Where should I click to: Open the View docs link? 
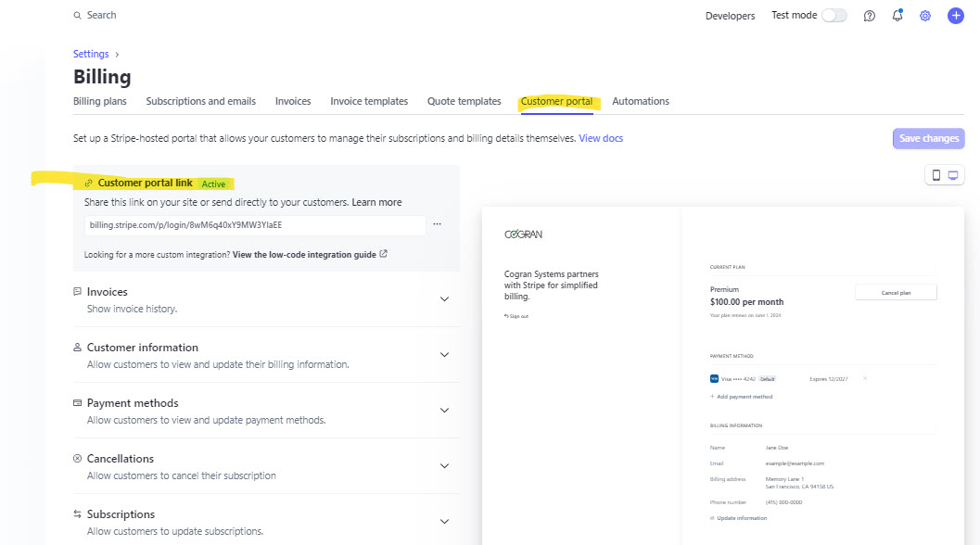pyautogui.click(x=601, y=138)
